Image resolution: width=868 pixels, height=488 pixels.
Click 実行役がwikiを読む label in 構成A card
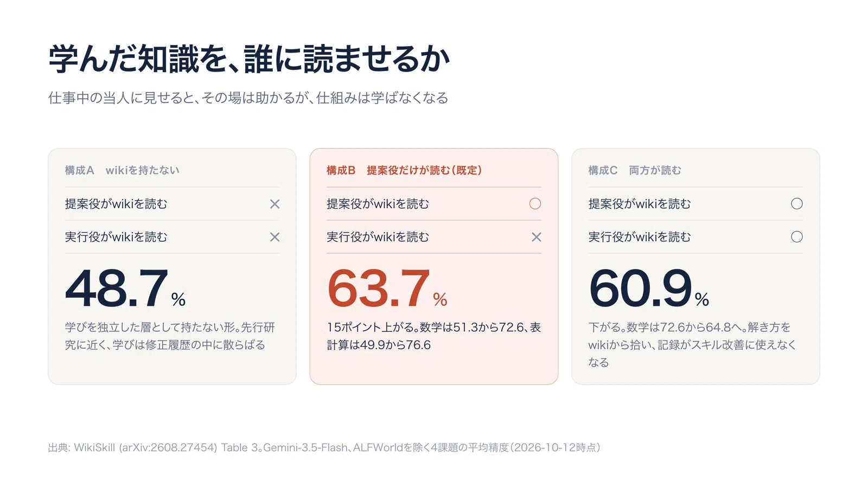[x=116, y=237]
